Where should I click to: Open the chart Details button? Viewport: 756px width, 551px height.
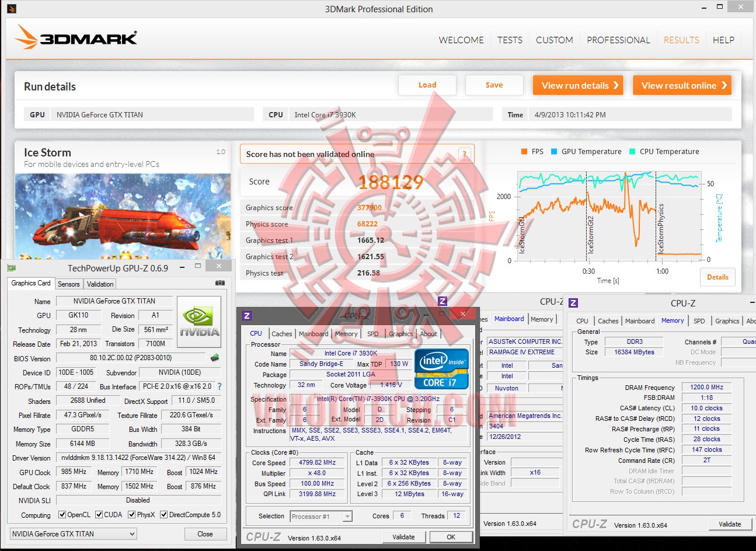pyautogui.click(x=717, y=277)
